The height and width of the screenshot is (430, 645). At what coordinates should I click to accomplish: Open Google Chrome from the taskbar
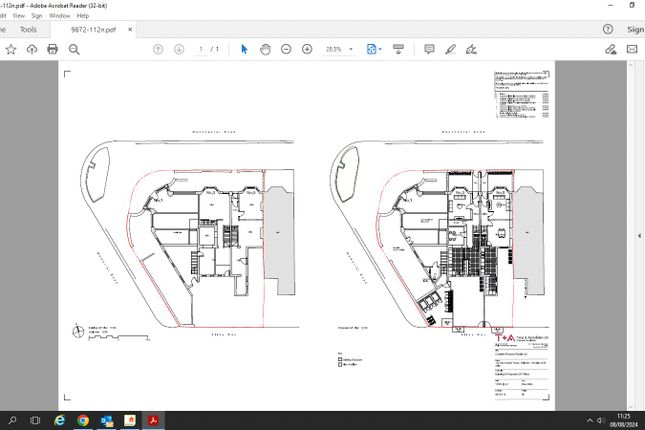[x=83, y=421]
